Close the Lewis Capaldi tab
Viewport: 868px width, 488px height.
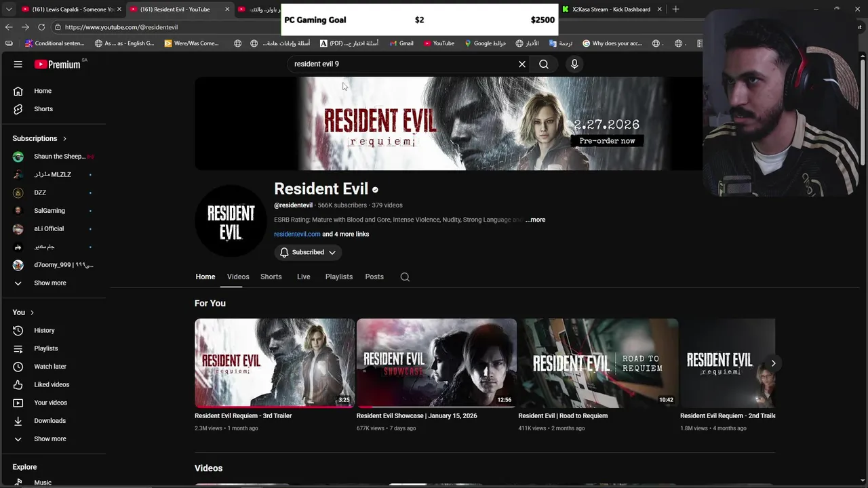tap(119, 9)
